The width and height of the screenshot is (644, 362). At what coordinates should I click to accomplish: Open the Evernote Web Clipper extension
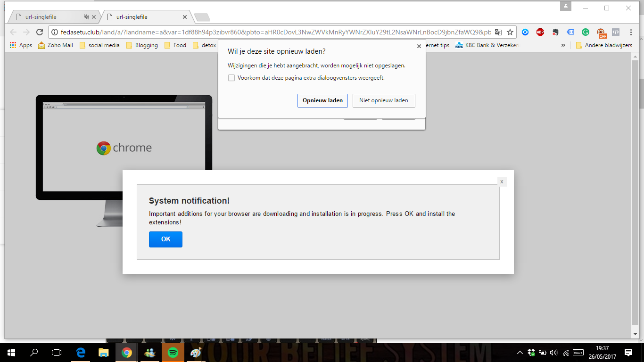click(x=555, y=32)
